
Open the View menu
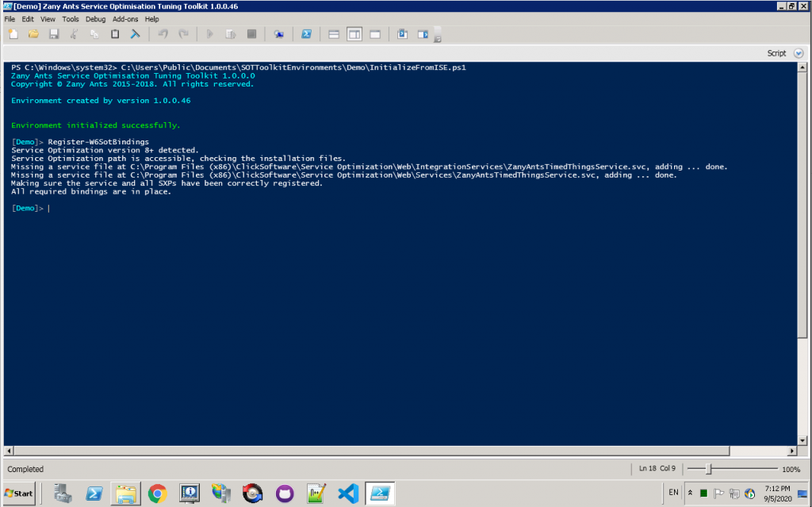(x=48, y=19)
